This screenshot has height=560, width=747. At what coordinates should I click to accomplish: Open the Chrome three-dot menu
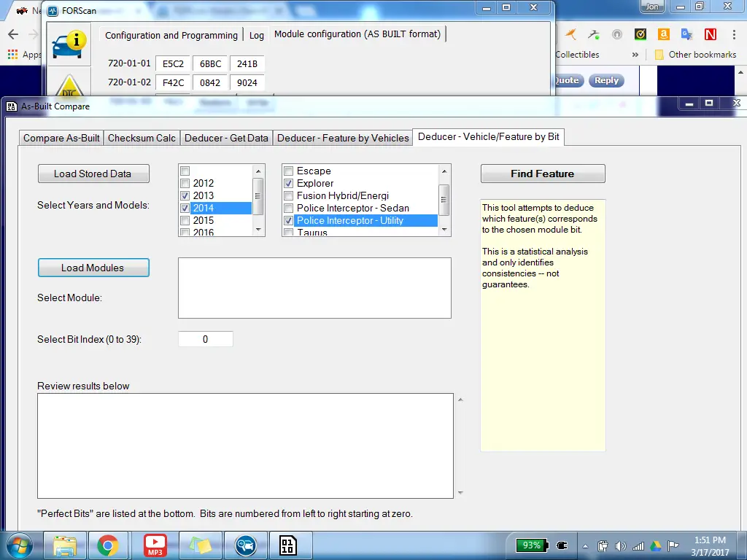[734, 34]
